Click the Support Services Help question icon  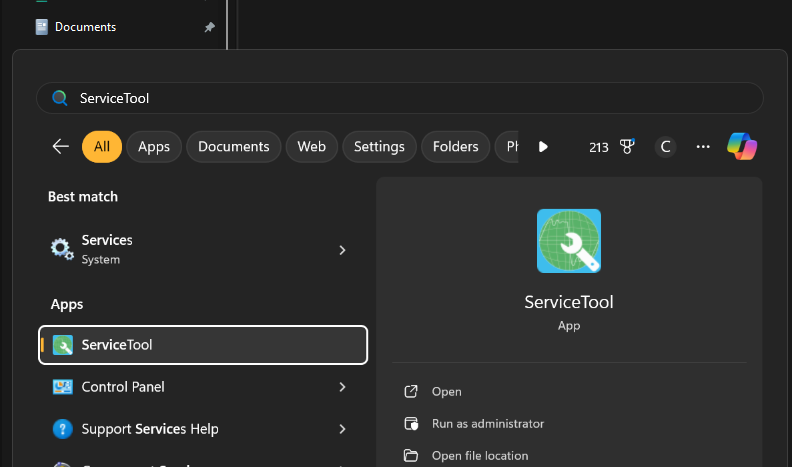(x=63, y=429)
